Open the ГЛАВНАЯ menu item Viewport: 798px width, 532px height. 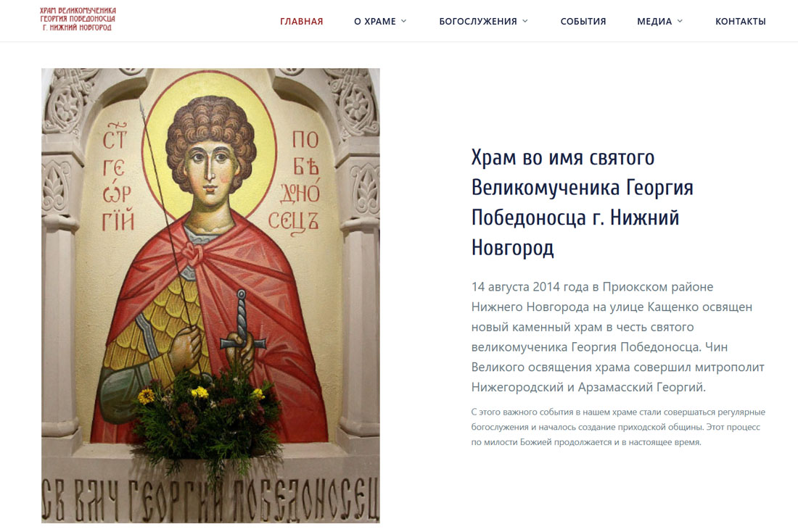pyautogui.click(x=301, y=21)
